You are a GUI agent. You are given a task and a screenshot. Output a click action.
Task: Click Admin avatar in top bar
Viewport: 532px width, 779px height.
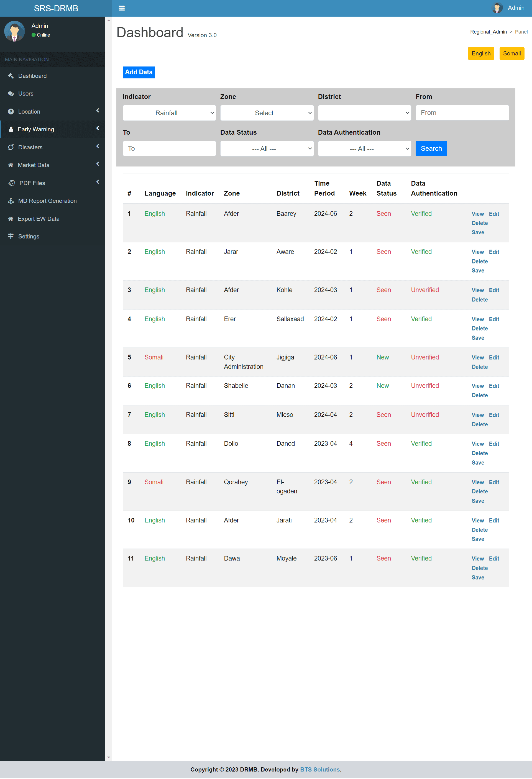pyautogui.click(x=497, y=8)
